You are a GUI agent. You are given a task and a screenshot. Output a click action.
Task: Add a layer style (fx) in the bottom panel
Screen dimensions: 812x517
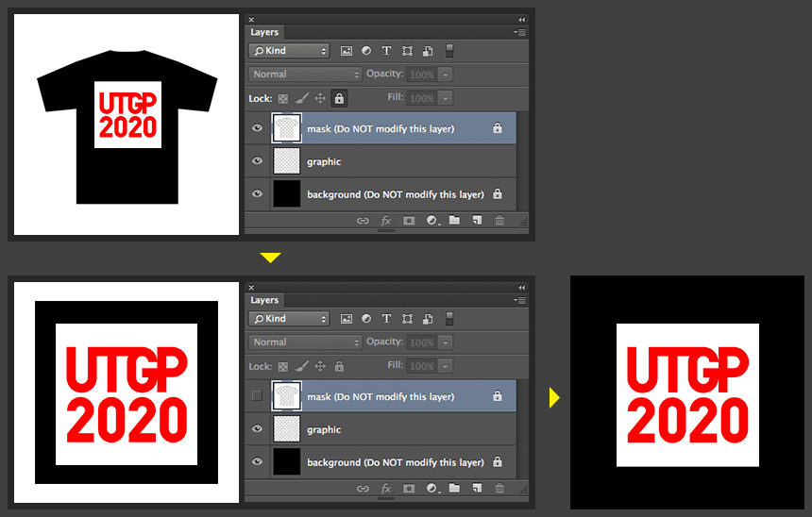[386, 489]
